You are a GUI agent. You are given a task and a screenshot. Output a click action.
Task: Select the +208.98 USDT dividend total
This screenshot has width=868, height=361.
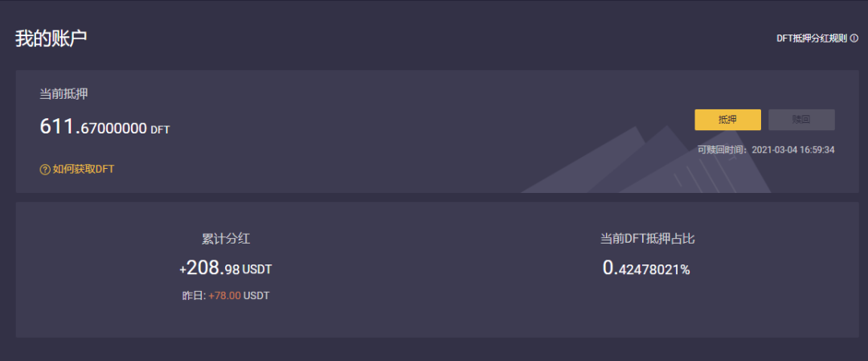pos(211,268)
